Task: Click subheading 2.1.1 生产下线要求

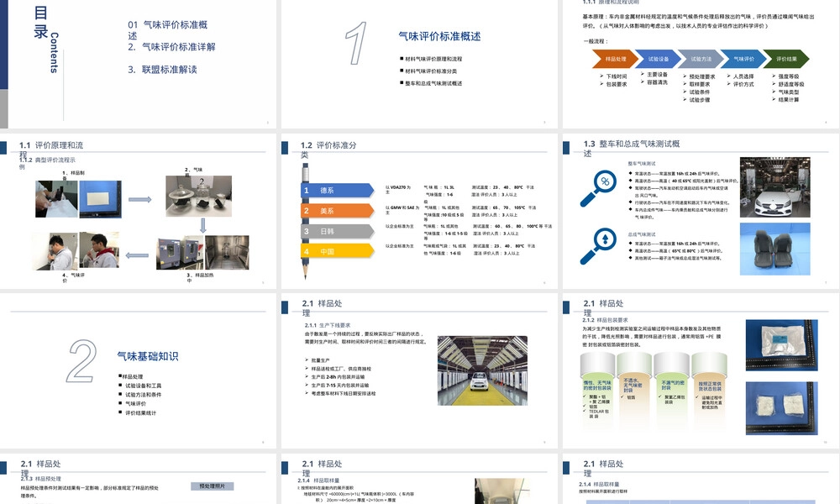Action: click(328, 325)
